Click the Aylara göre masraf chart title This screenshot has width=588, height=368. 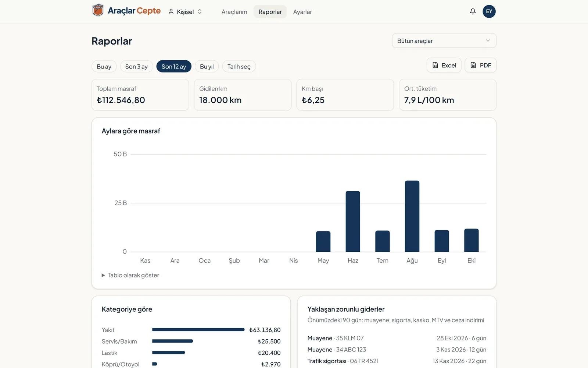(x=131, y=131)
